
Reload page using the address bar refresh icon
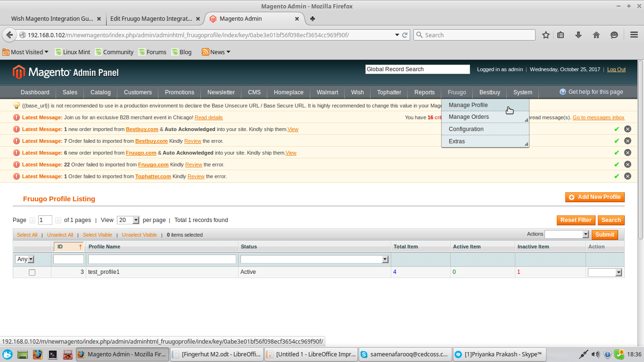coord(405,35)
